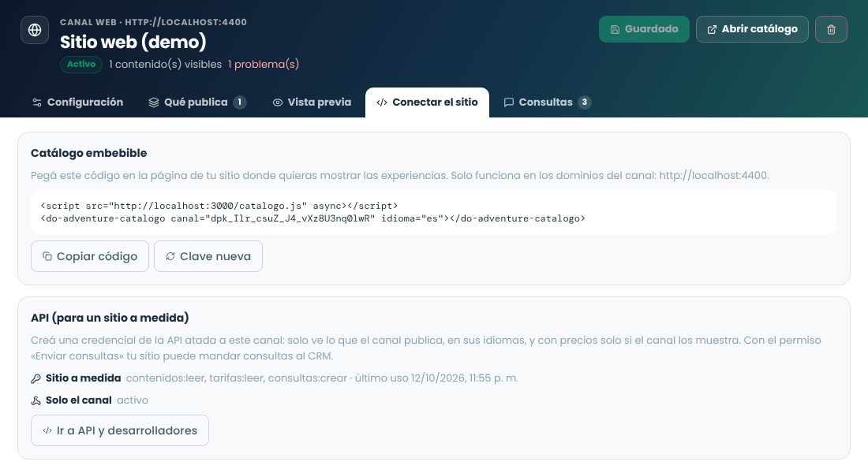868x473 pixels.
Task: Click the Guardado save button
Action: pyautogui.click(x=644, y=29)
